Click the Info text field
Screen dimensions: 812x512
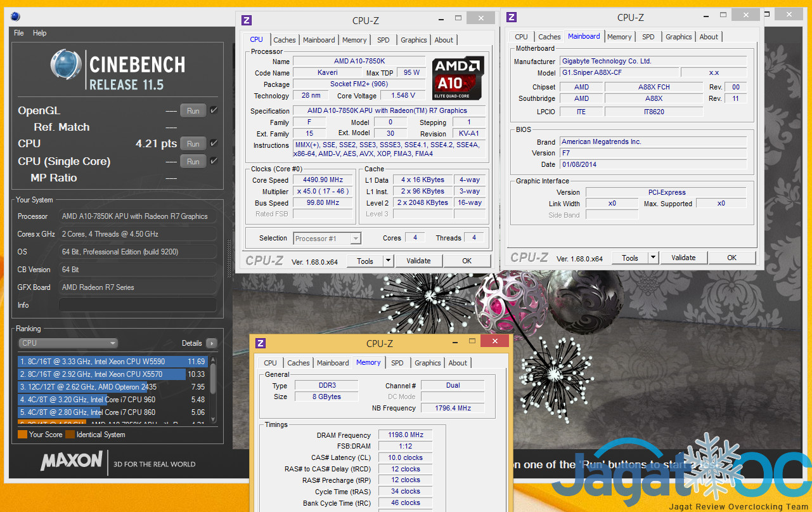(138, 305)
